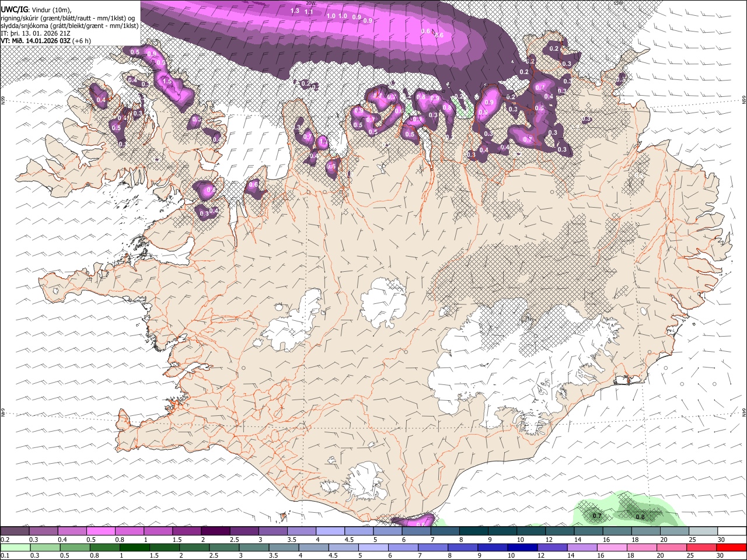The width and height of the screenshot is (747, 560).
Task: Click the '20' tick label on the upper scale
Action: 664,540
